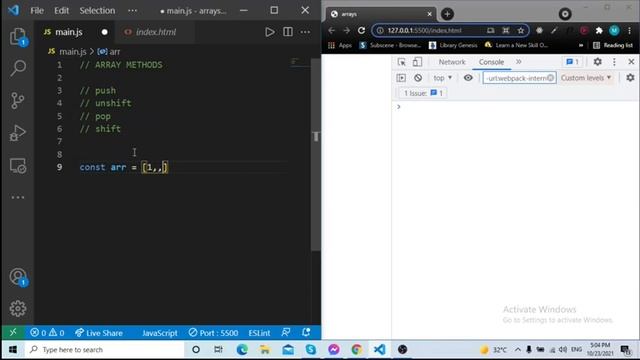Run the code with the play icon
640x360 pixels.
(x=269, y=32)
